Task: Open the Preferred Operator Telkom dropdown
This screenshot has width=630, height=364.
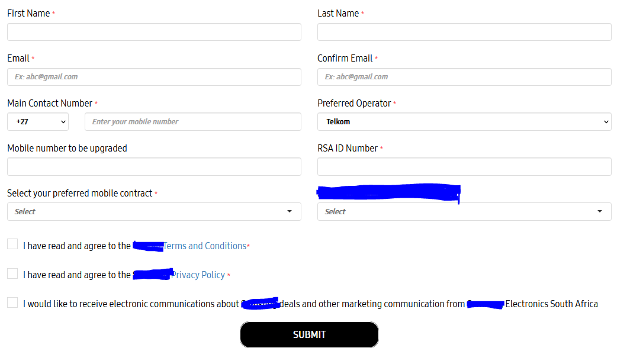Action: pyautogui.click(x=464, y=122)
